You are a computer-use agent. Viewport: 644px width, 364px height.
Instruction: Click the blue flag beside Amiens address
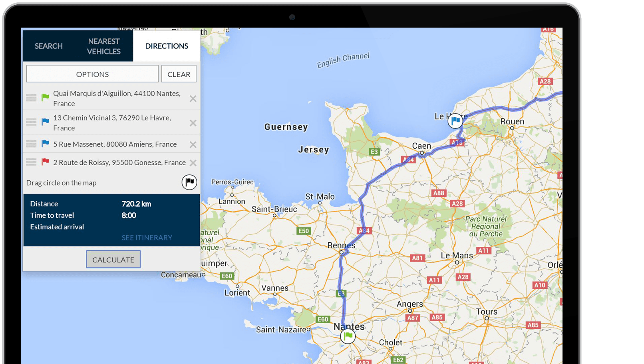coord(45,143)
